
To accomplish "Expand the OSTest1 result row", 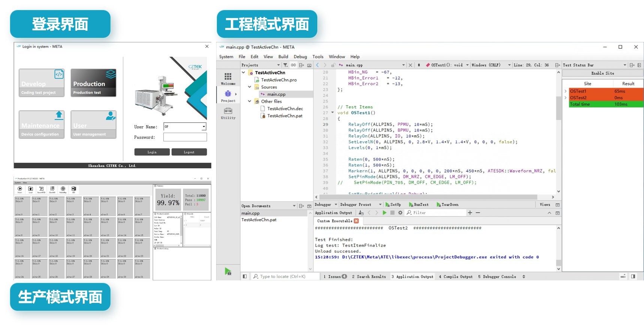I will coord(565,91).
